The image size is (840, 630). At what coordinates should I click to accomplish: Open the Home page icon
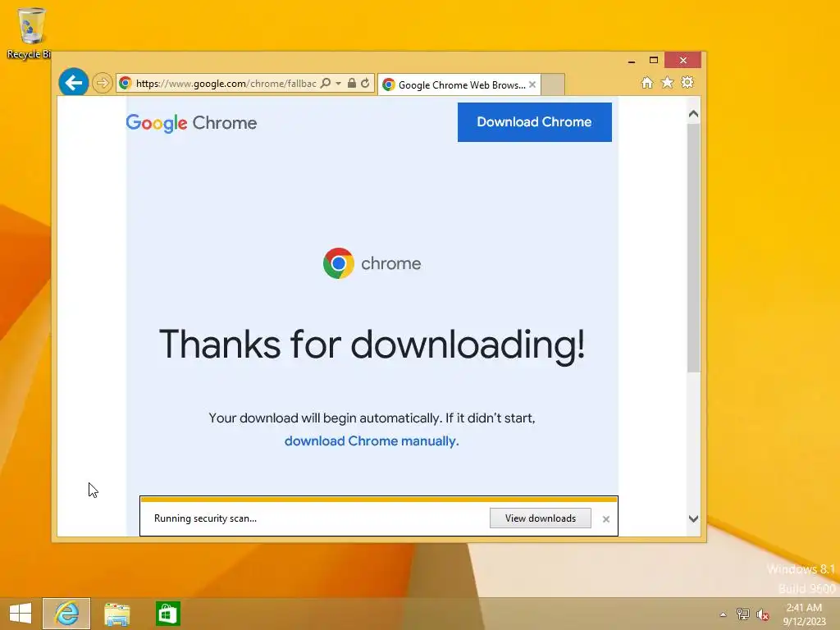[647, 83]
